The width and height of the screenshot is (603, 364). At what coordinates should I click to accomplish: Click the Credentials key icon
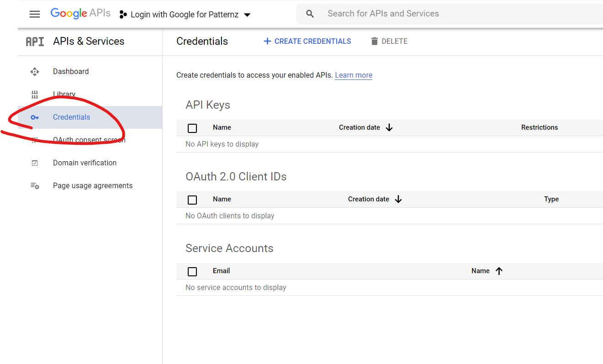[x=35, y=117]
